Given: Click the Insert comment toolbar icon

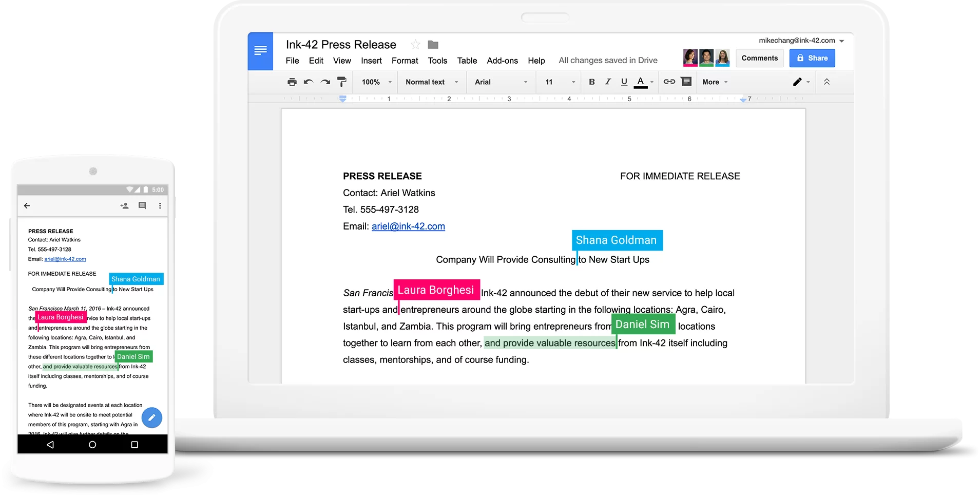Looking at the screenshot, I should pyautogui.click(x=686, y=82).
